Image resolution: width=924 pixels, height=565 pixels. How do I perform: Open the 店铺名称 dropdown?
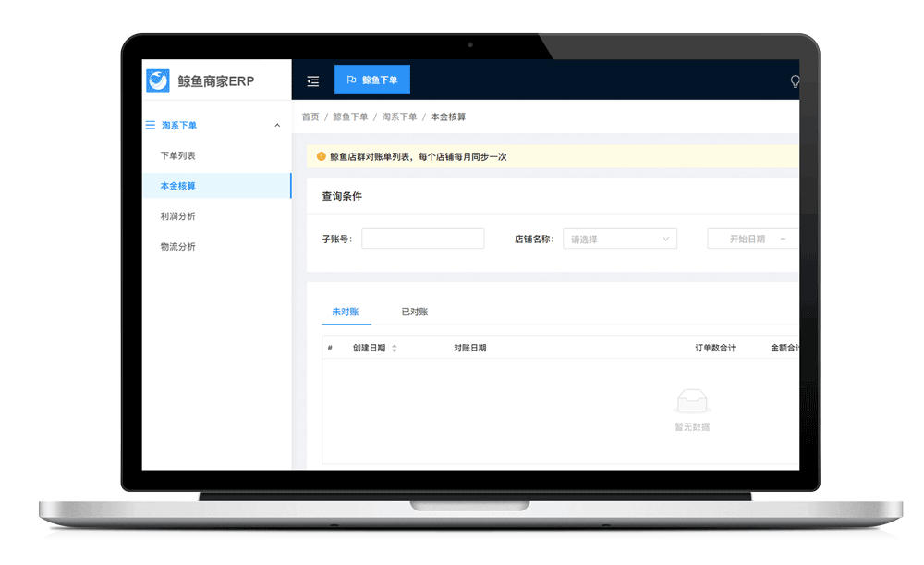click(620, 240)
